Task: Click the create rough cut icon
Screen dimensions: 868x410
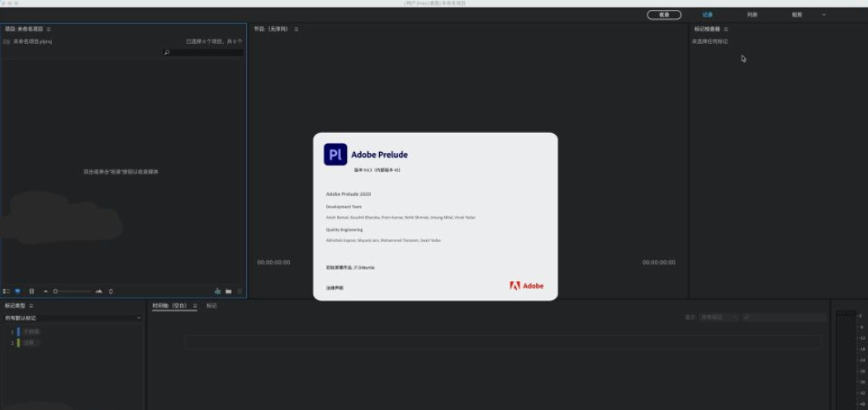Action: tap(217, 291)
